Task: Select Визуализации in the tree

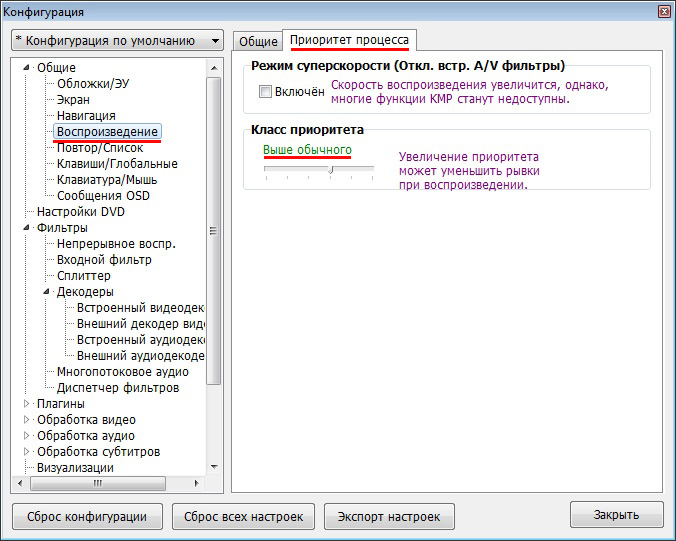Action: (x=75, y=467)
